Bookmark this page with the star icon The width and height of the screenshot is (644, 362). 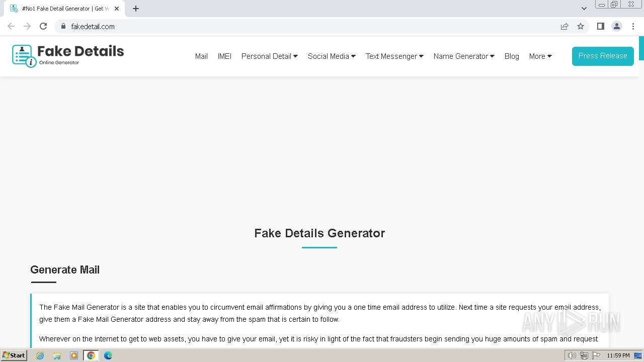click(581, 26)
